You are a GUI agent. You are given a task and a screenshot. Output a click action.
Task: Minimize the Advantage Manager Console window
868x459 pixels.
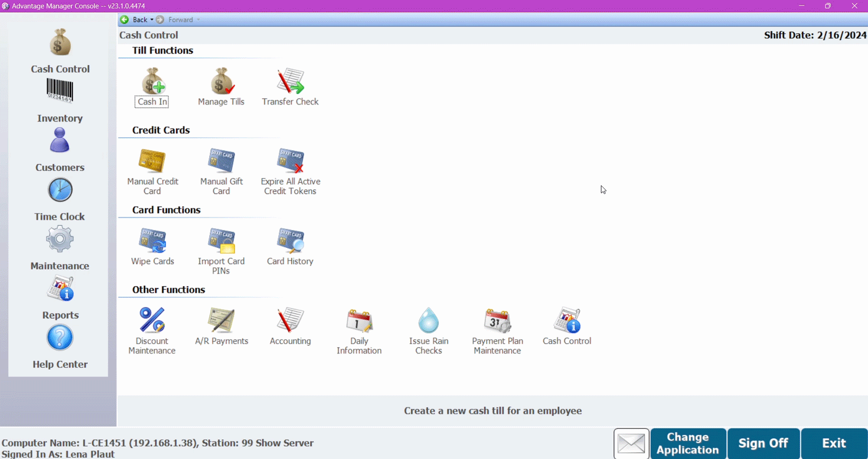click(802, 6)
